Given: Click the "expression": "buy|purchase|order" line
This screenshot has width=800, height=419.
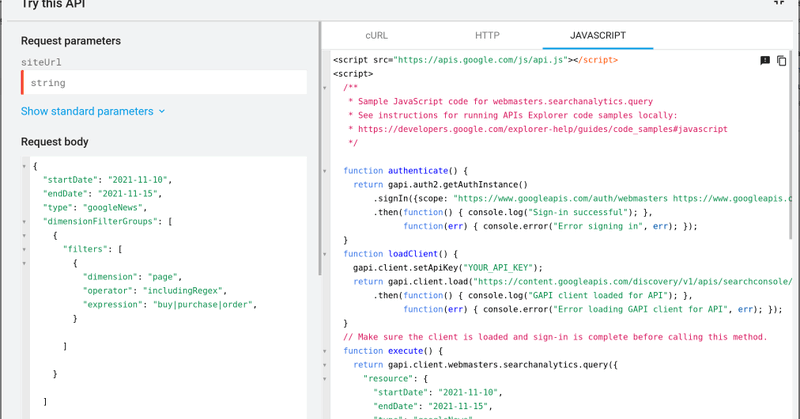Looking at the screenshot, I should point(170,304).
